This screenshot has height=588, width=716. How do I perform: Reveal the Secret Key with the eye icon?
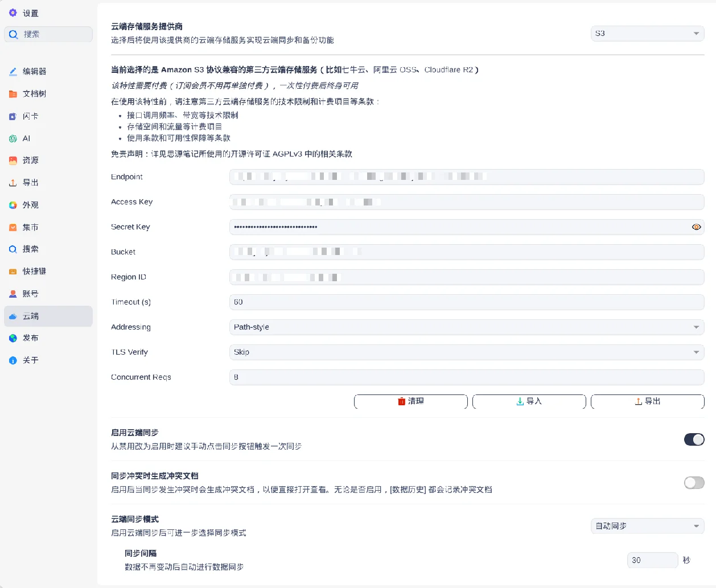coord(697,227)
